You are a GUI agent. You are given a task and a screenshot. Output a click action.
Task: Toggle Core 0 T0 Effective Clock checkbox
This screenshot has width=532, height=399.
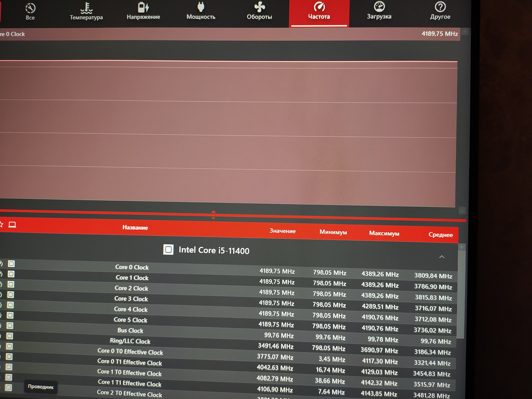(x=9, y=347)
